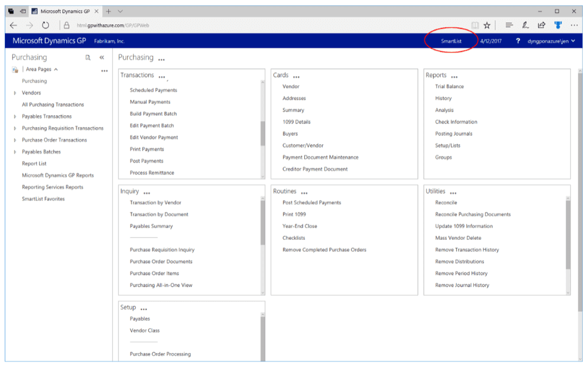Click the browser share icon
Image resolution: width=588 pixels, height=368 pixels.
pos(541,25)
